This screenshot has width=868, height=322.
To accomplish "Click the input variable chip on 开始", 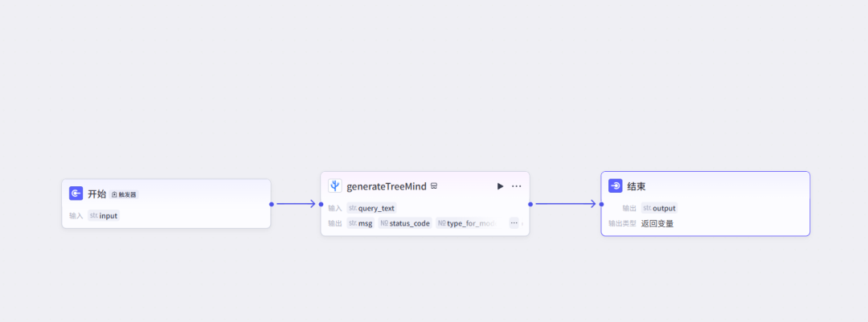I will point(104,216).
